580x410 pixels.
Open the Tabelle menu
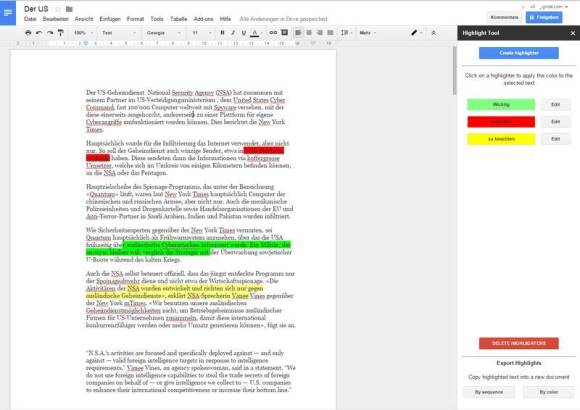[x=178, y=19]
